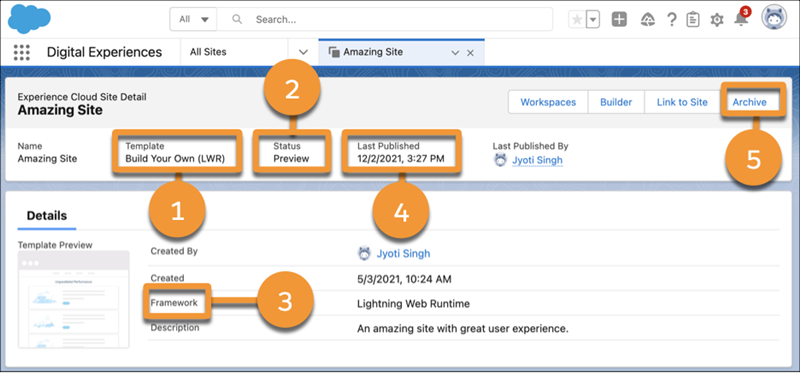
Task: Click the site description text
Action: tap(463, 329)
